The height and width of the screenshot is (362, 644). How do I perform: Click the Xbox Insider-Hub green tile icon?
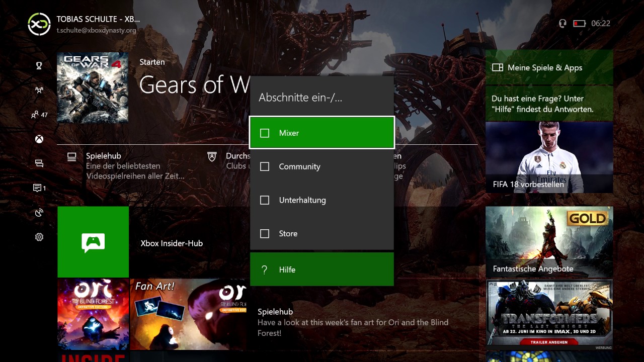point(93,242)
